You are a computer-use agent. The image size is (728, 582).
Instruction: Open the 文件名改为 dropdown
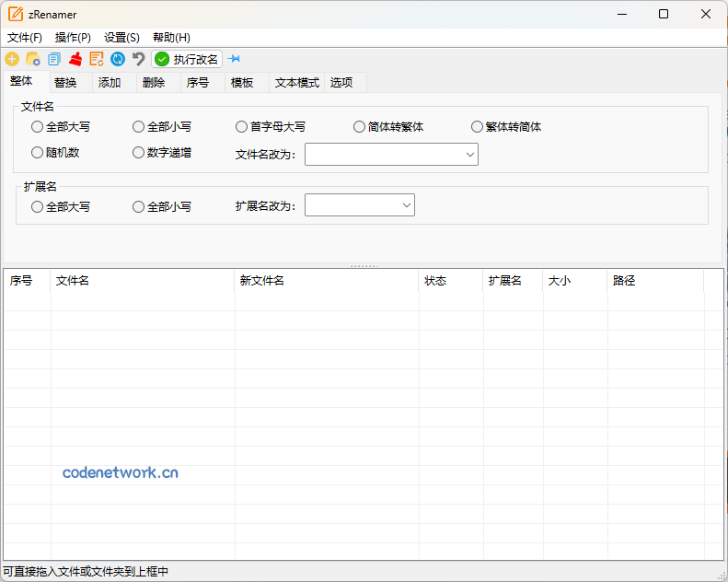(x=391, y=155)
